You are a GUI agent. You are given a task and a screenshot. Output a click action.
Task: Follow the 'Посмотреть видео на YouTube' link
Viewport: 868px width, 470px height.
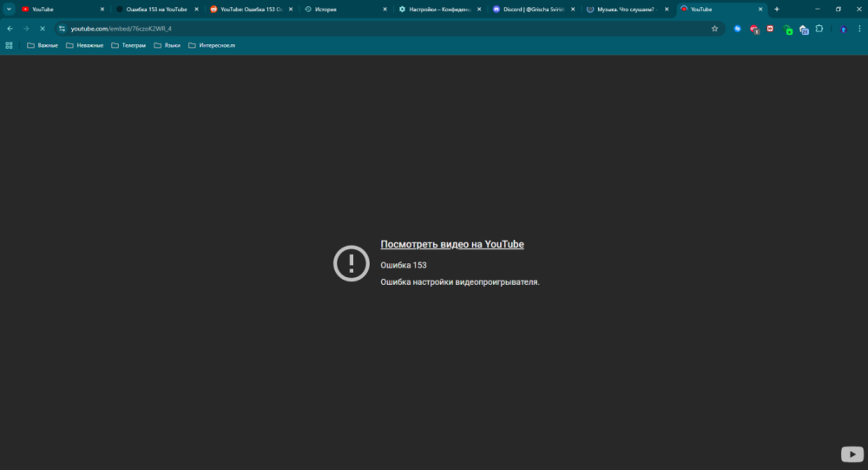[452, 244]
